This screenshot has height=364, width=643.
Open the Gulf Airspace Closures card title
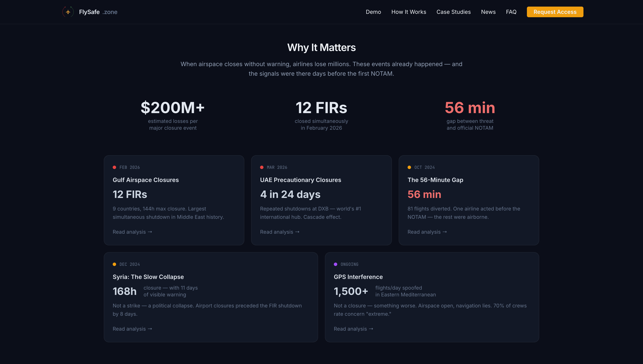coord(145,180)
